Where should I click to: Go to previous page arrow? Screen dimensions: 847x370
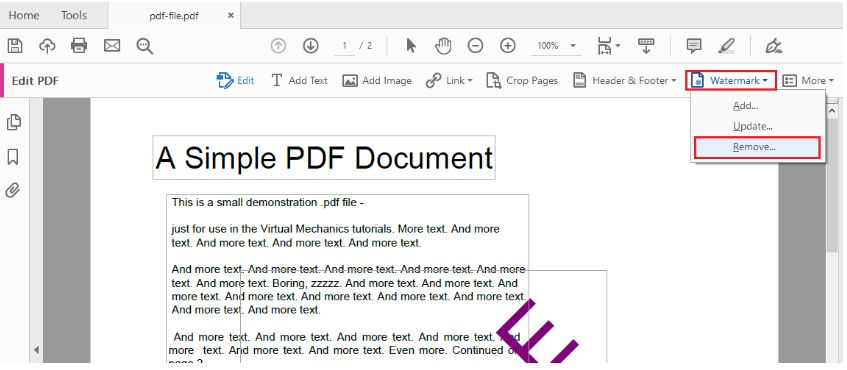[x=278, y=46]
